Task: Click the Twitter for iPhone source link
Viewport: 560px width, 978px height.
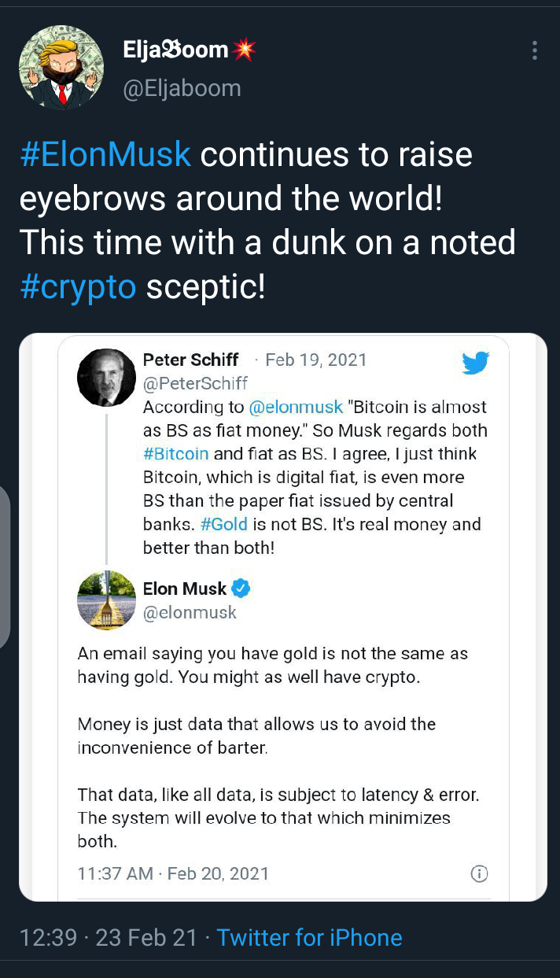Action: tap(309, 937)
